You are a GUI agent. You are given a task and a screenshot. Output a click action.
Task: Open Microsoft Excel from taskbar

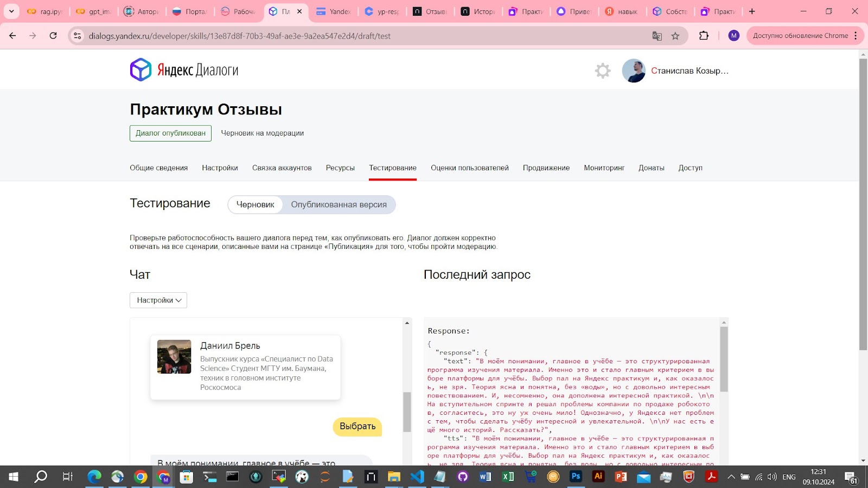tap(508, 477)
